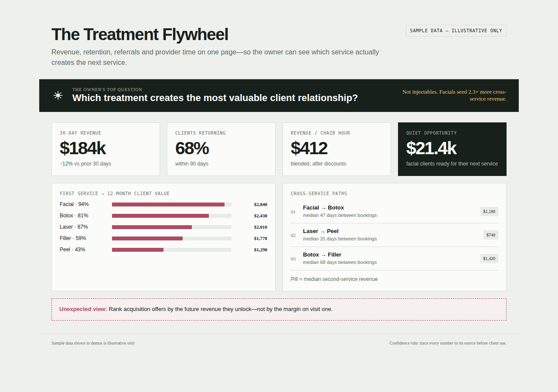
Task: Select the Laser · 67% row label
Action: click(x=74, y=227)
